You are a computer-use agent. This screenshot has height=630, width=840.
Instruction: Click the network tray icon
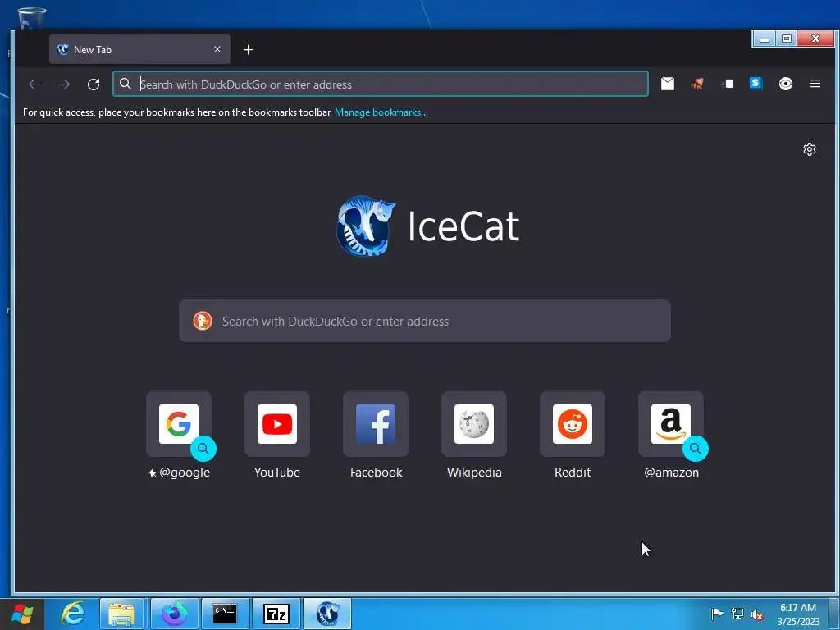(x=737, y=614)
